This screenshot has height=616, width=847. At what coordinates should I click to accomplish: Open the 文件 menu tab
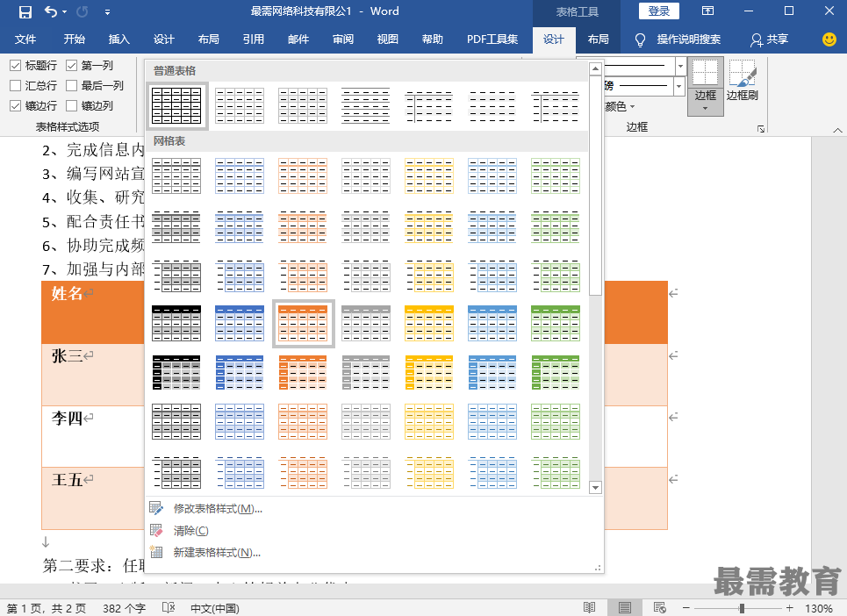click(25, 39)
